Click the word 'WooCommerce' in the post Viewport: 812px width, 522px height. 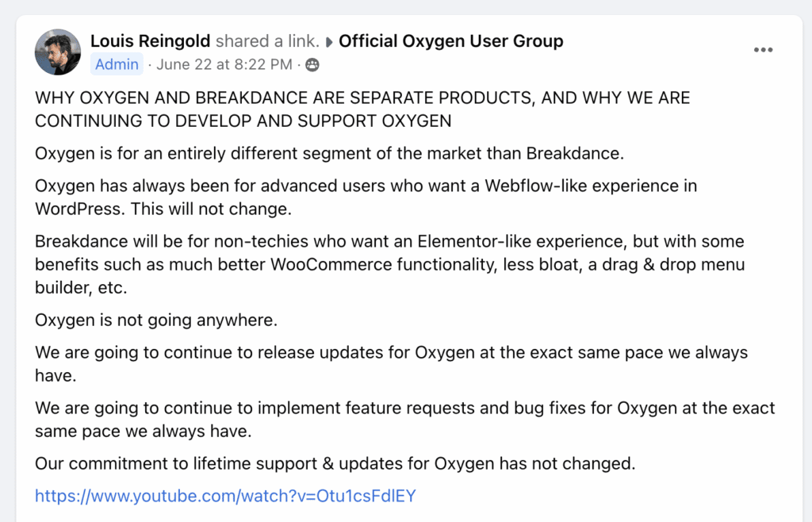click(331, 264)
